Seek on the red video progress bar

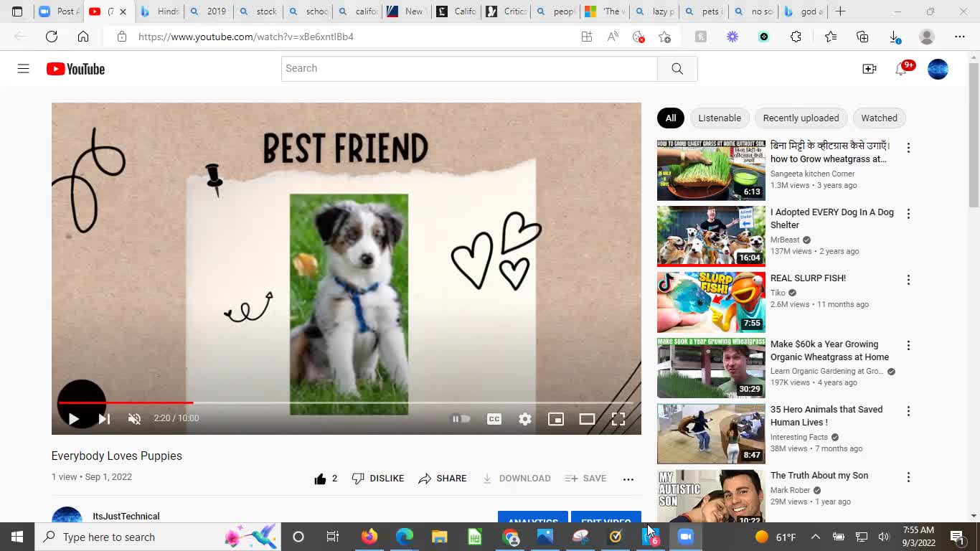[346, 402]
